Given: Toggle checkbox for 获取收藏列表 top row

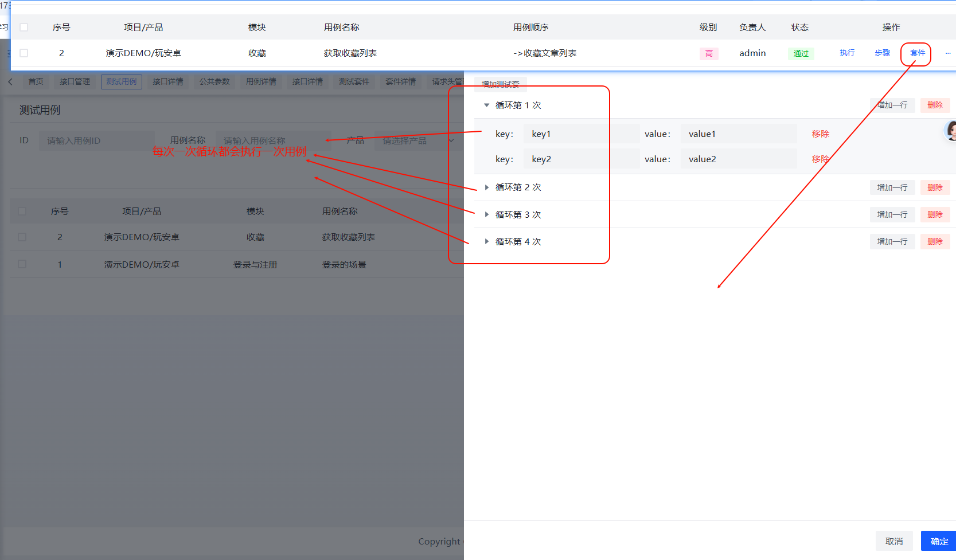Looking at the screenshot, I should (24, 53).
